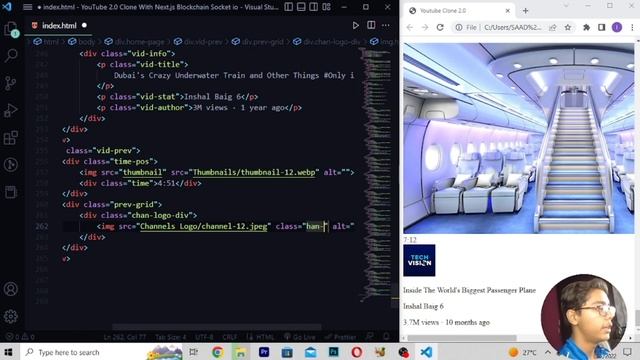The width and height of the screenshot is (640, 360).
Task: Open the Source Control view
Action: click(x=11, y=83)
